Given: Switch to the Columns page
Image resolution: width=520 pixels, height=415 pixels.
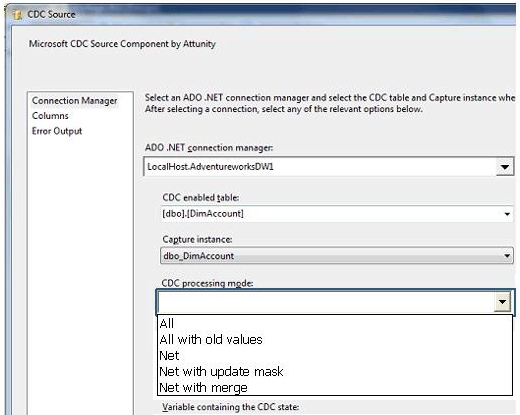Looking at the screenshot, I should click(x=50, y=116).
